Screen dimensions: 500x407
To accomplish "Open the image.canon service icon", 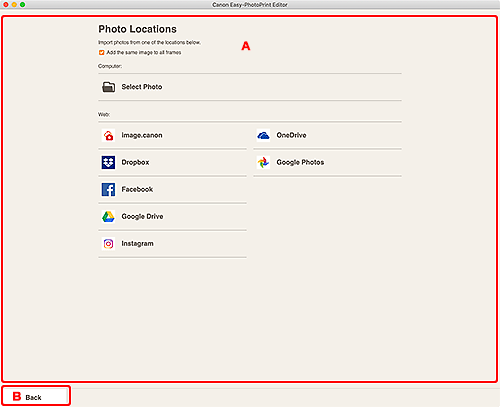I will [x=108, y=135].
